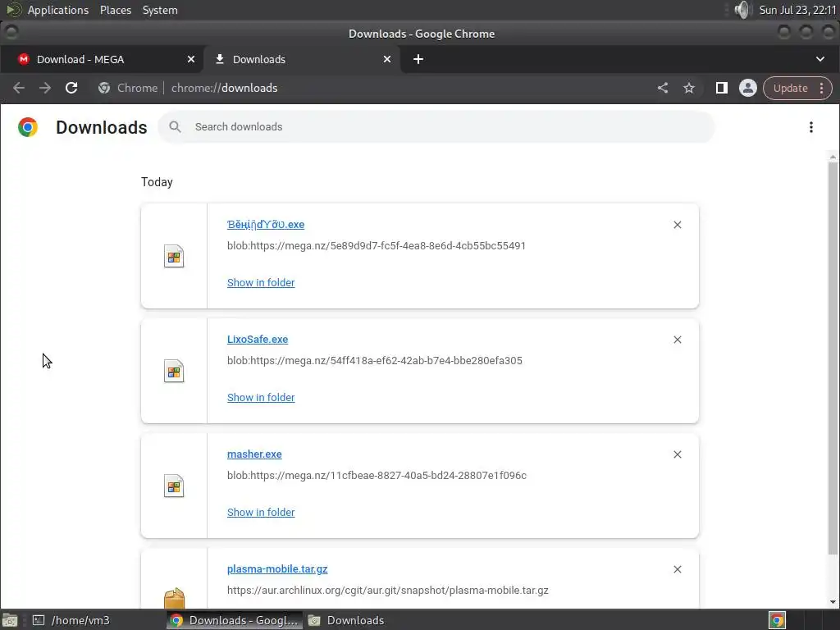
Task: Open a new tab with plus button
Action: pyautogui.click(x=418, y=59)
